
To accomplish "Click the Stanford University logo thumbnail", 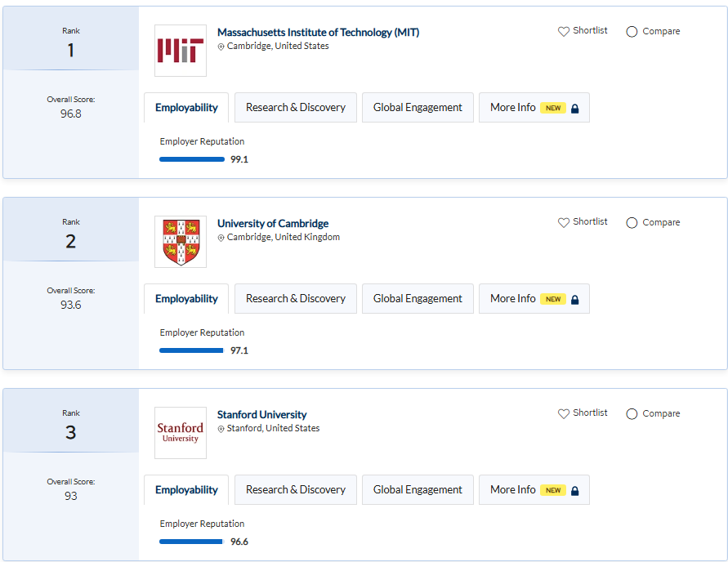I will click(x=181, y=433).
